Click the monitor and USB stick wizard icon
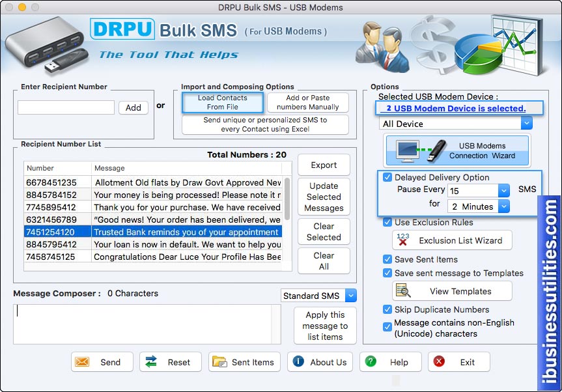Image resolution: width=562 pixels, height=392 pixels. tap(421, 150)
